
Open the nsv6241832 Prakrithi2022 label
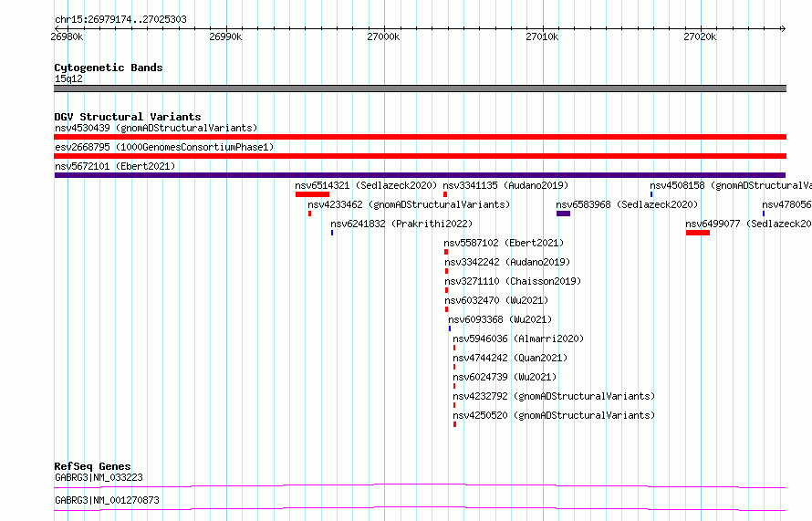coord(401,224)
